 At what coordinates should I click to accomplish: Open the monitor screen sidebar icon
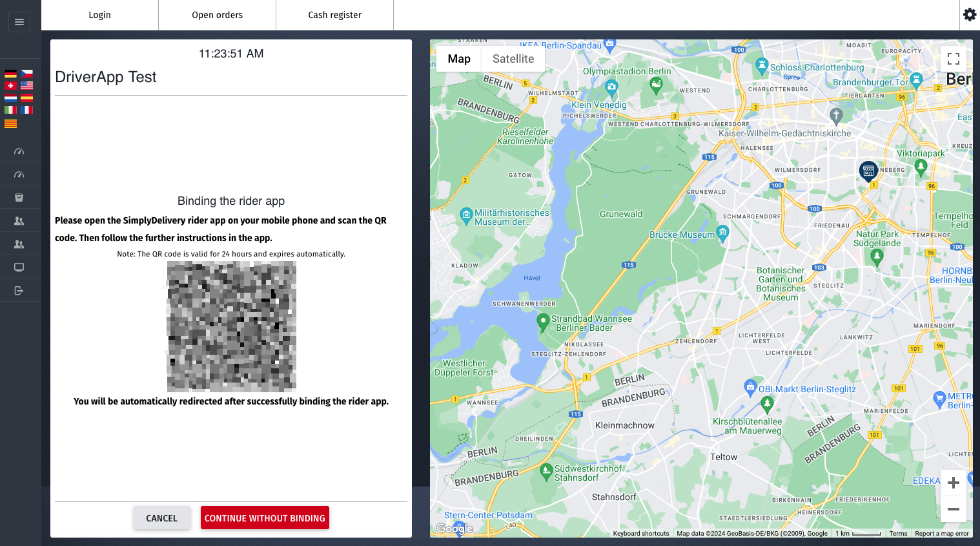(19, 268)
